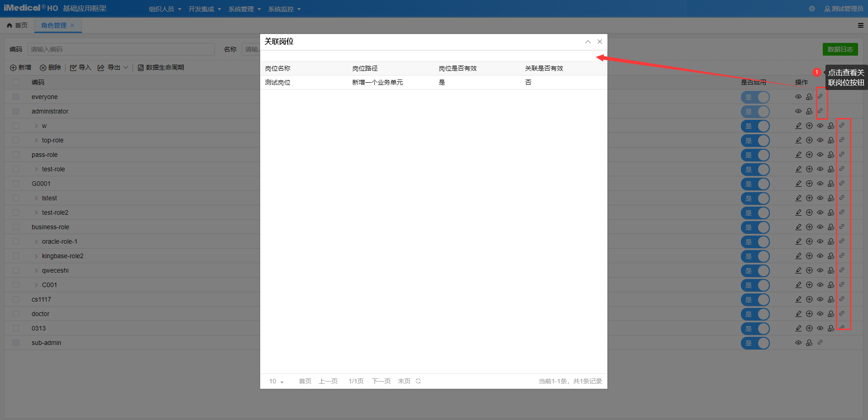Go to 下一页 in the dialog pagination

pyautogui.click(x=381, y=381)
